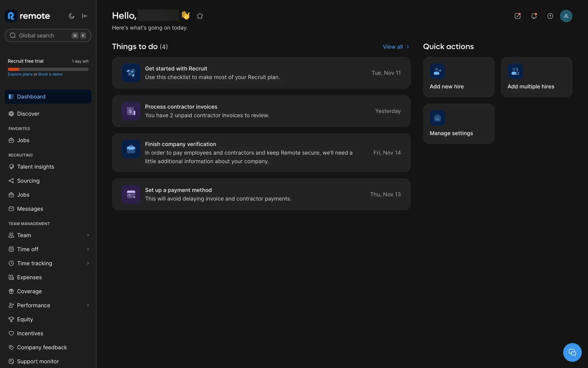This screenshot has height=368, width=588.
Task: Toggle dark mode with the moon icon
Action: point(71,16)
